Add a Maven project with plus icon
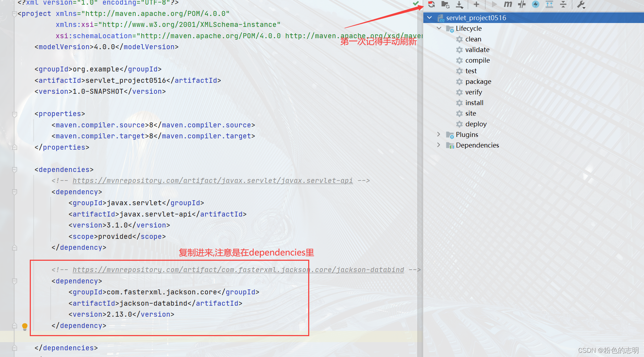This screenshot has width=644, height=357. pyautogui.click(x=476, y=5)
